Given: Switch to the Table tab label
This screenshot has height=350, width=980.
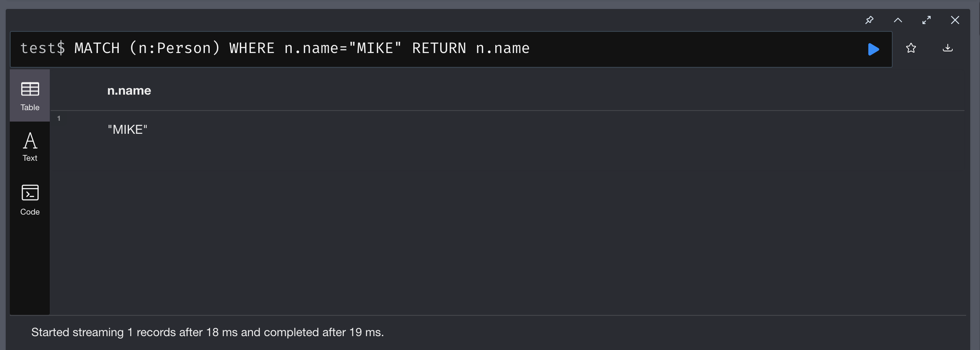Looking at the screenshot, I should (30, 108).
